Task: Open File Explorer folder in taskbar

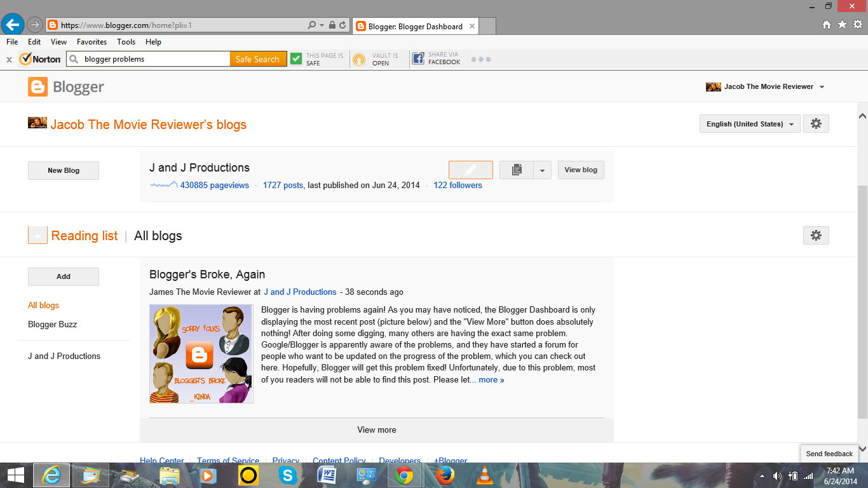Action: (x=169, y=475)
